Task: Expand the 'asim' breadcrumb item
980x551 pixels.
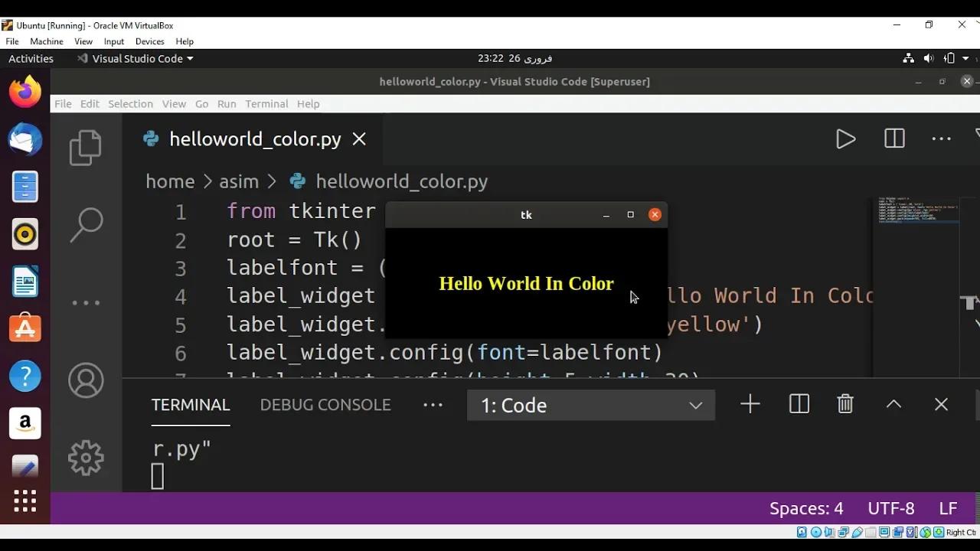Action: click(x=238, y=181)
